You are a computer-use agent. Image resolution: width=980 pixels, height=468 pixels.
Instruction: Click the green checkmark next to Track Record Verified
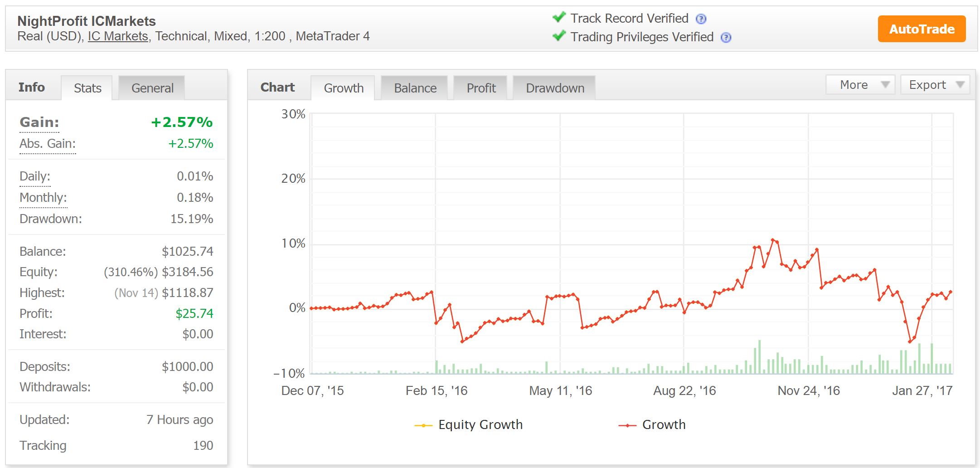point(559,17)
